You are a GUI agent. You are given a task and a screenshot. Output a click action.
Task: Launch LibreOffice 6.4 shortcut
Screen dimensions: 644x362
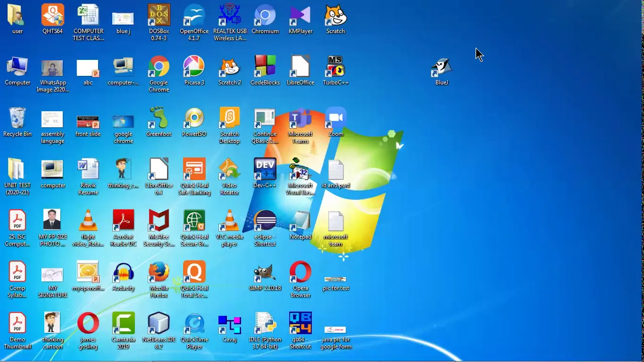click(x=158, y=177)
